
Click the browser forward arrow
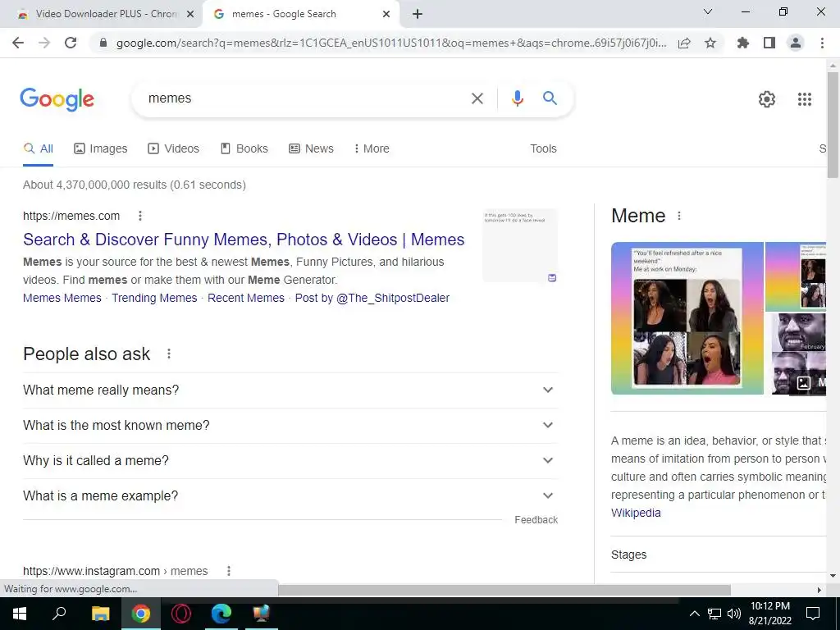44,43
